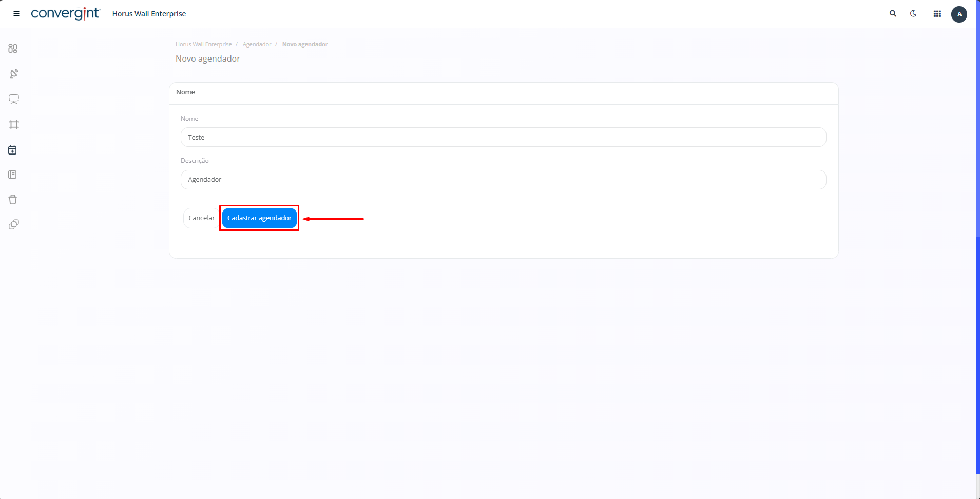Screen dimensions: 980x499
Task: Click Horus Wall Enterprise breadcrumb link
Action: (203, 44)
